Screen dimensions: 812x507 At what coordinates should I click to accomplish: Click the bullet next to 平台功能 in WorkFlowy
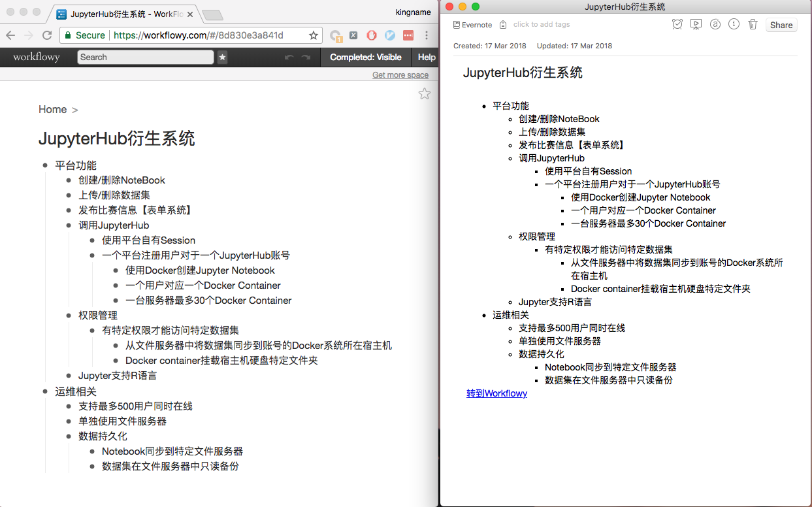point(45,166)
